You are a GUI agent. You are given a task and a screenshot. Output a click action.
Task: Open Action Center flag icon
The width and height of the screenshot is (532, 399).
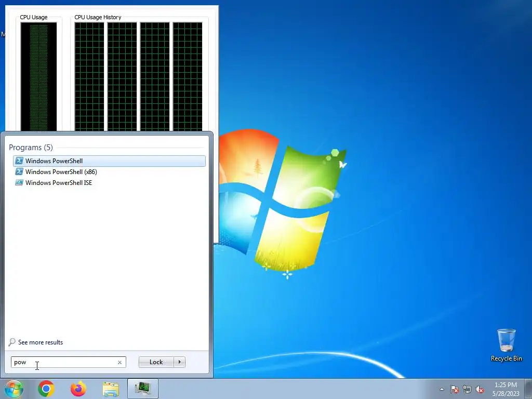coord(455,389)
